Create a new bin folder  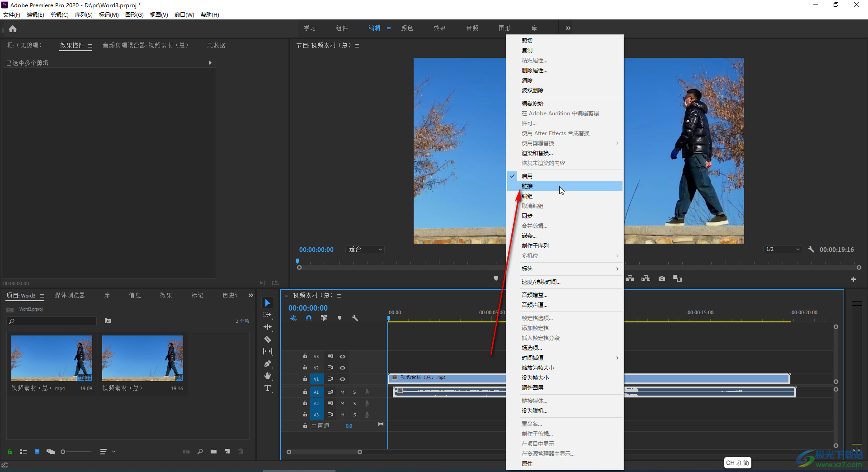coord(213,451)
